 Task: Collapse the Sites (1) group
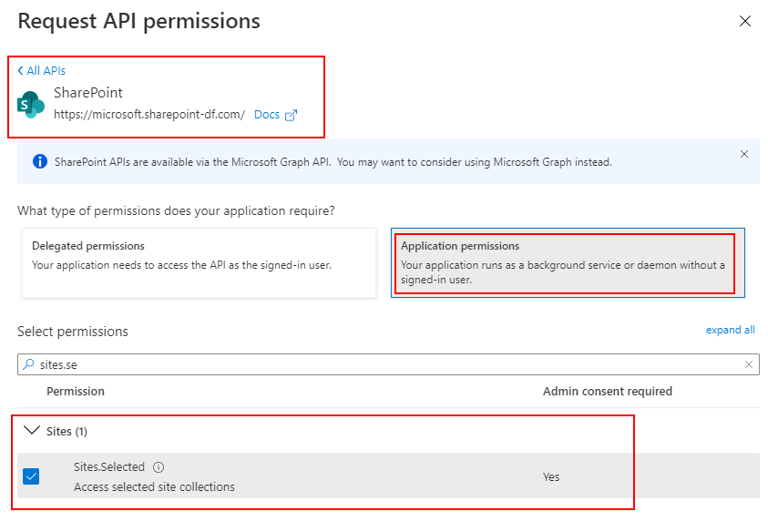32,430
